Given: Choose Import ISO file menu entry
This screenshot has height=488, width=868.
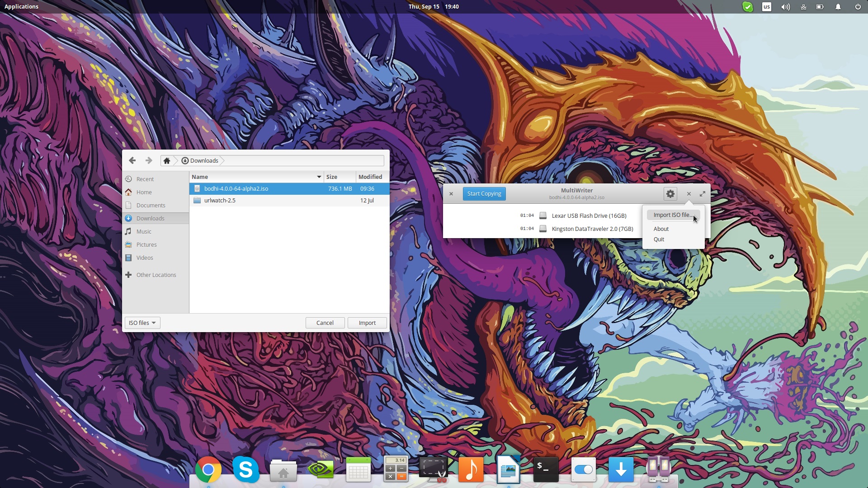Looking at the screenshot, I should click(673, 215).
